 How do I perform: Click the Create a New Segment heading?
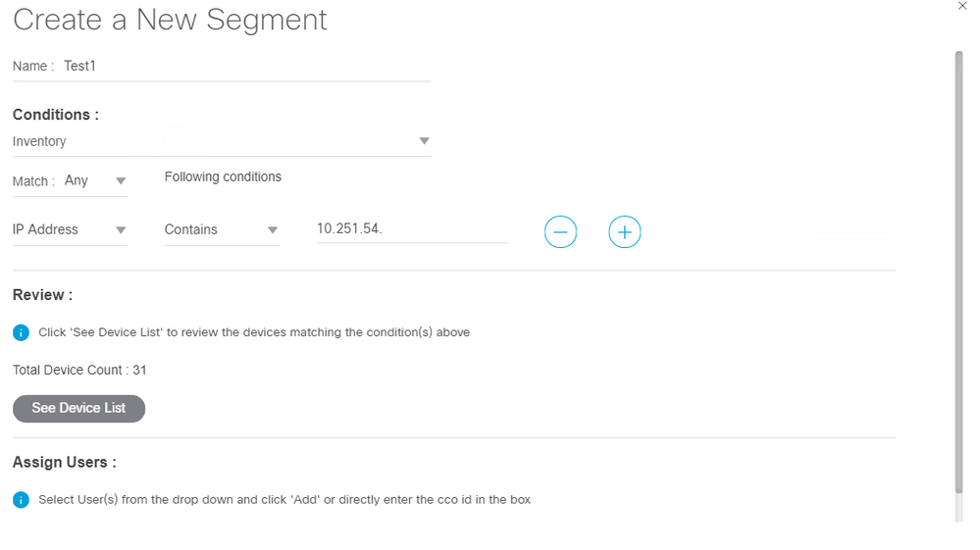click(x=170, y=20)
